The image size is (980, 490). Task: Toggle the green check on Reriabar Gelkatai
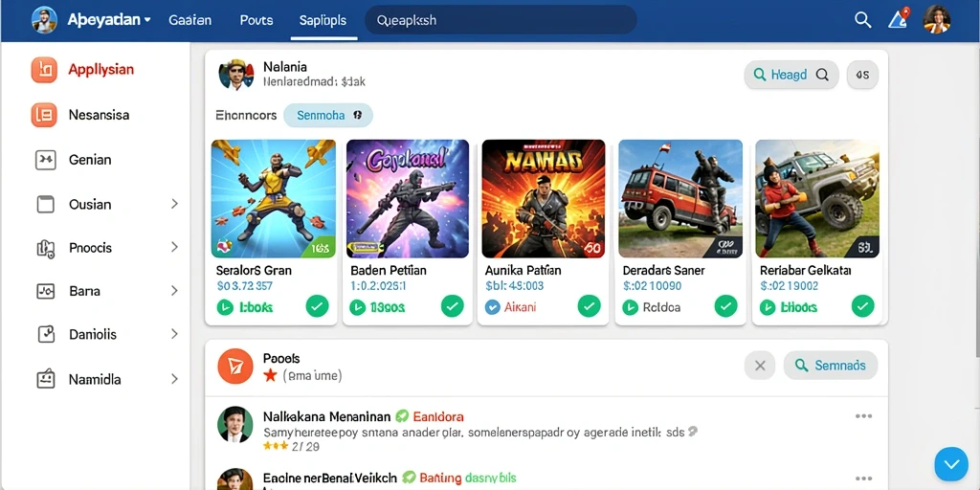tap(862, 306)
